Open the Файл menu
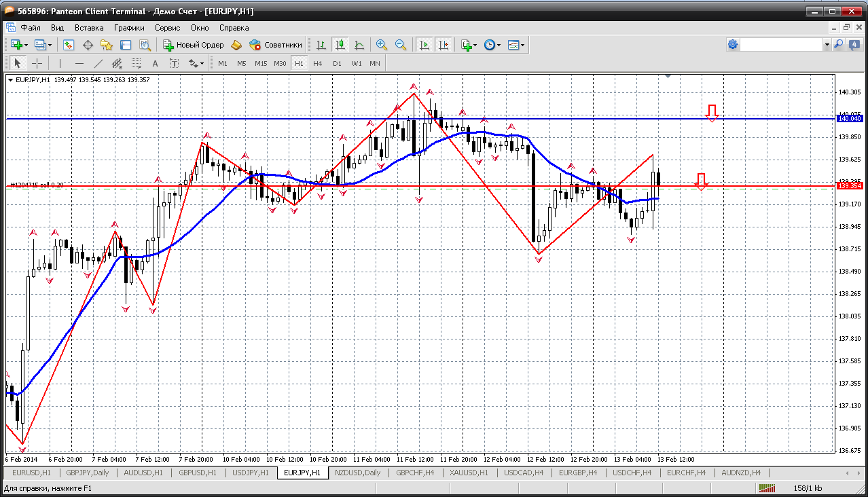 [x=31, y=28]
